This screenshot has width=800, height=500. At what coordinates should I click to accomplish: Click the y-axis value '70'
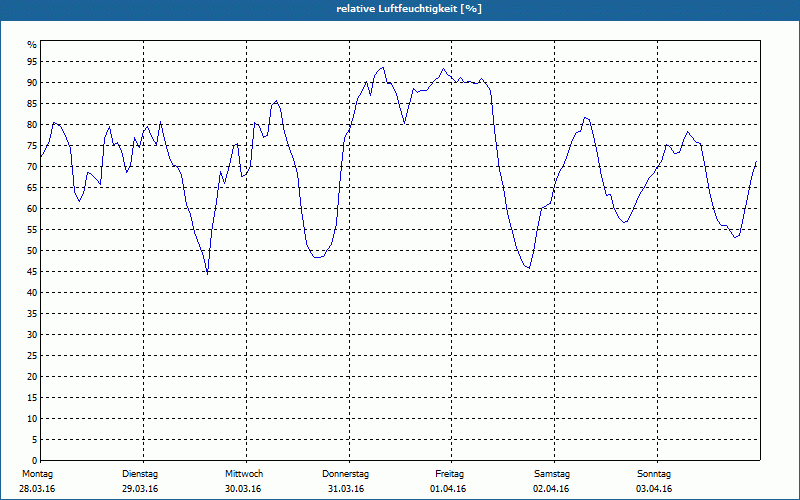coord(32,167)
